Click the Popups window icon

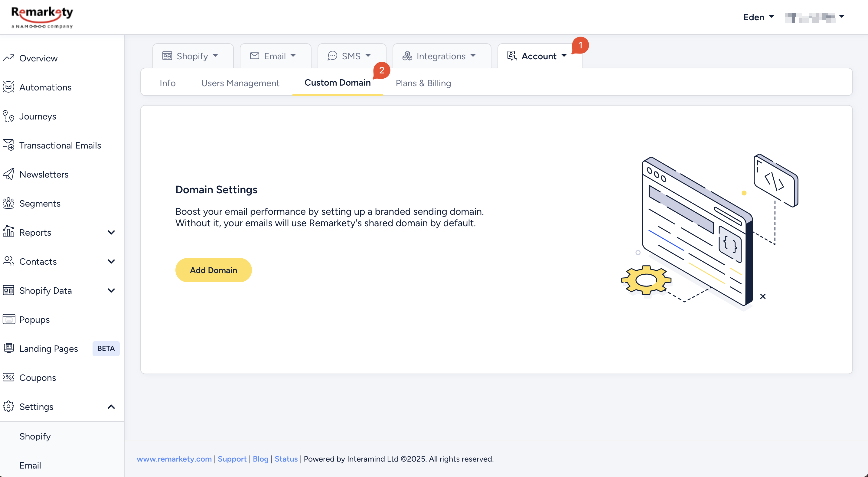pyautogui.click(x=8, y=319)
